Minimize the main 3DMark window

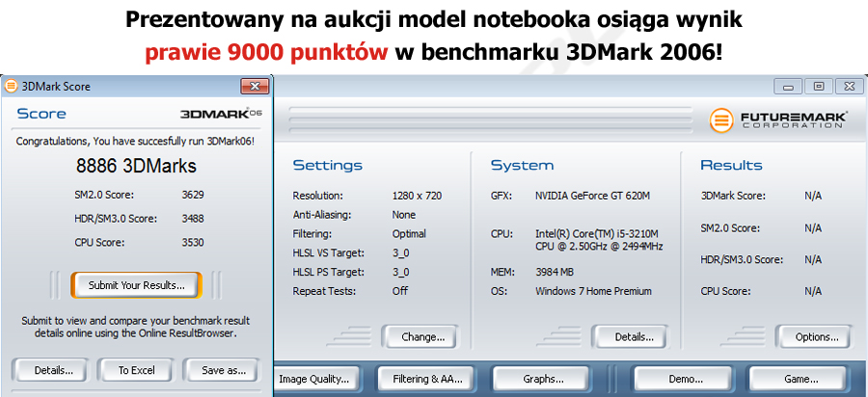pyautogui.click(x=791, y=86)
